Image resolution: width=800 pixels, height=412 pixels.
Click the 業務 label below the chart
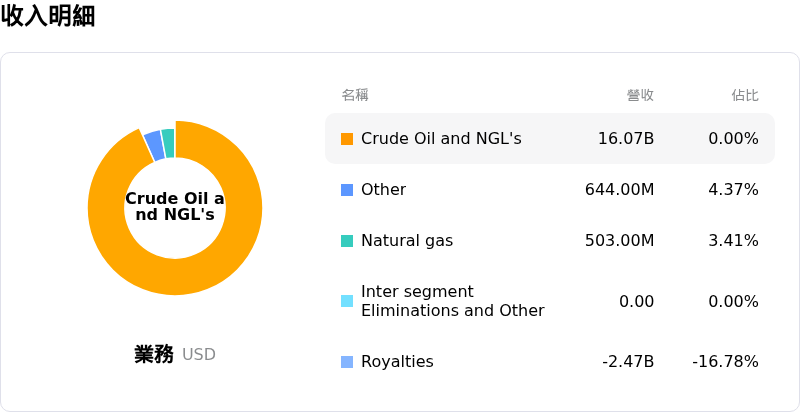click(154, 354)
